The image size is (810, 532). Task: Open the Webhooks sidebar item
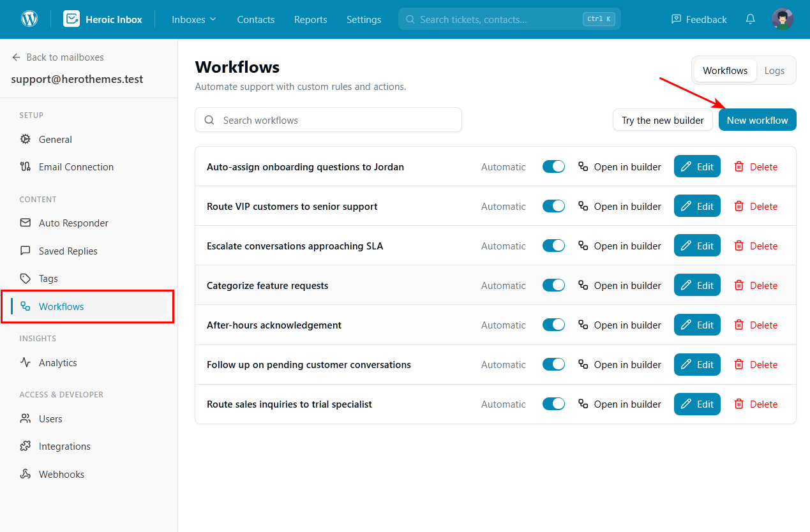pyautogui.click(x=87, y=475)
